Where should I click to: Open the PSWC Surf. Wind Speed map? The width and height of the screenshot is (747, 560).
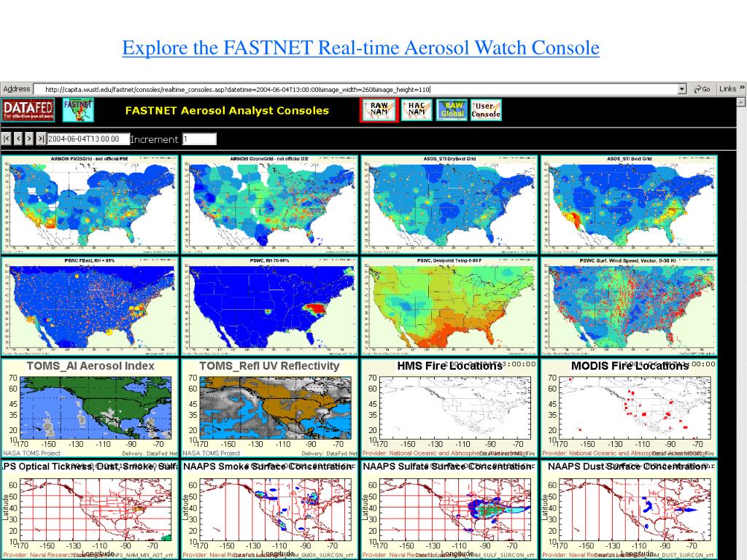click(x=629, y=307)
